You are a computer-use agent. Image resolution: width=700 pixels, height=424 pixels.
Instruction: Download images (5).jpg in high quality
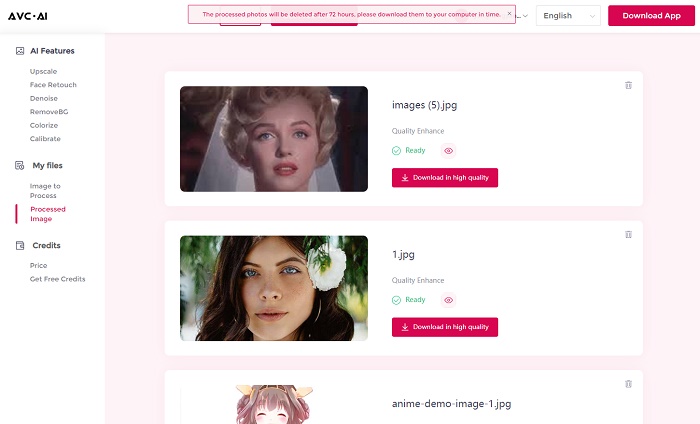(445, 178)
